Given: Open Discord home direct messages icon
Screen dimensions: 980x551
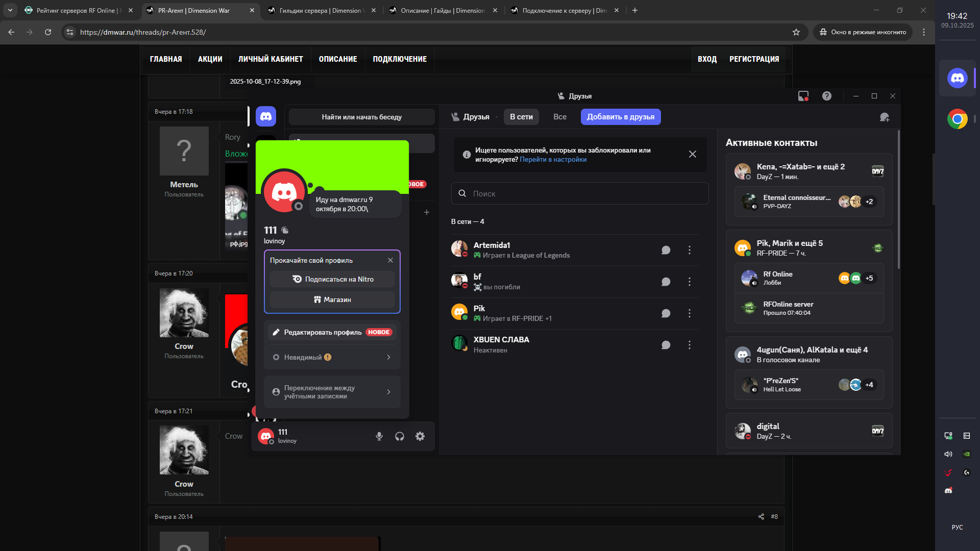Looking at the screenshot, I should click(x=266, y=116).
